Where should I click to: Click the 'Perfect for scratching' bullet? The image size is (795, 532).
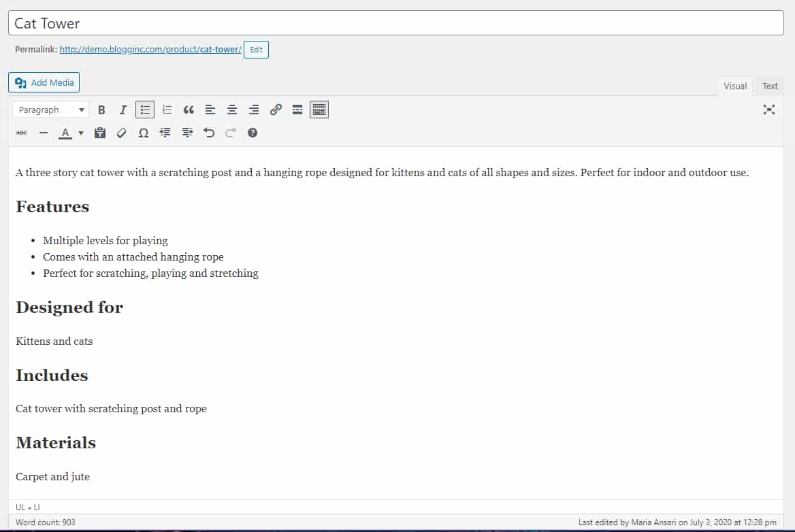tap(150, 273)
